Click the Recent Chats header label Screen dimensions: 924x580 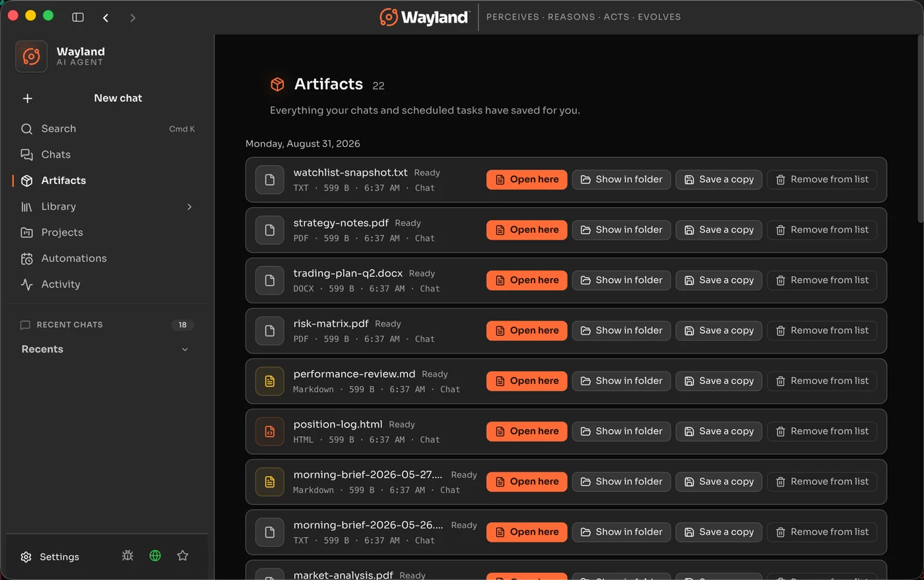(x=69, y=325)
